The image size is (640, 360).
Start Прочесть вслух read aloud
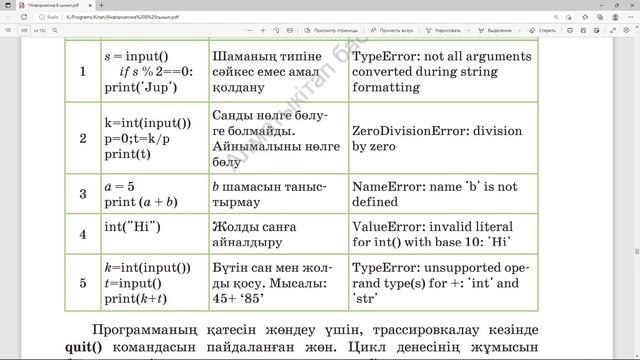392,30
